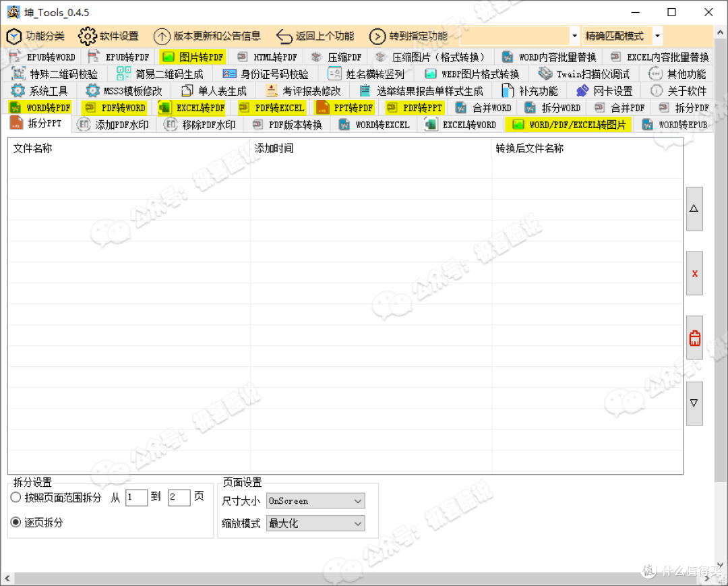Open 姓名横转竖列 tab
The image size is (728, 586).
(x=366, y=74)
